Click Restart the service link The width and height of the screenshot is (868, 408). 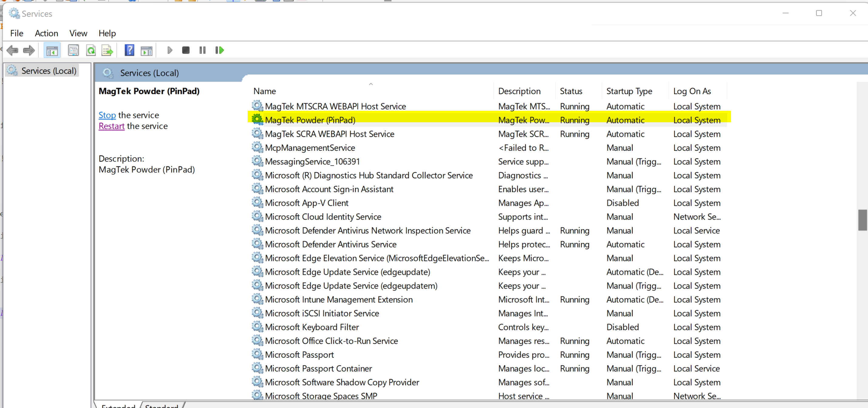point(112,126)
